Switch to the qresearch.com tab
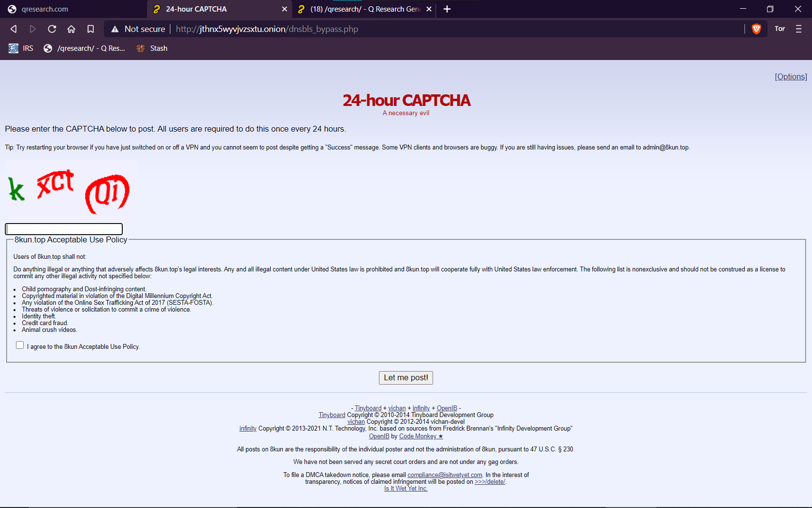Image resolution: width=812 pixels, height=508 pixels. point(72,9)
